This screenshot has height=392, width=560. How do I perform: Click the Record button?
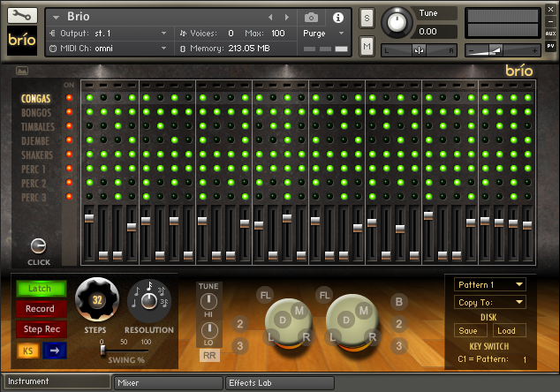pos(41,309)
